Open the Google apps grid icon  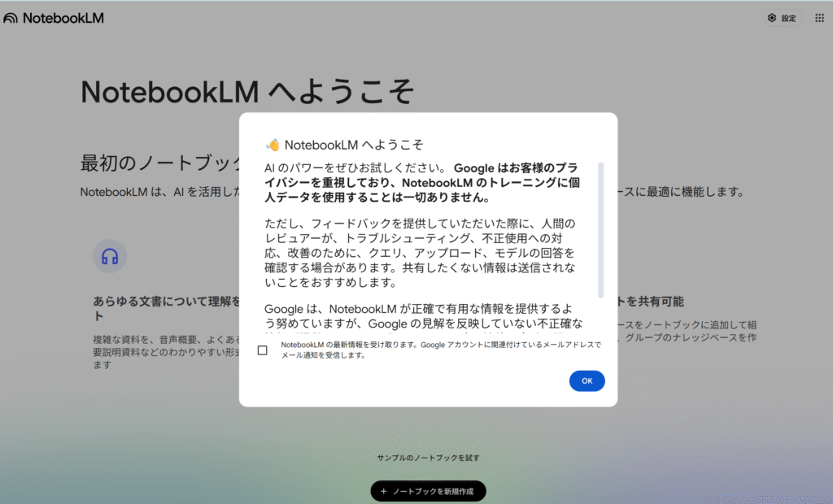coord(819,18)
